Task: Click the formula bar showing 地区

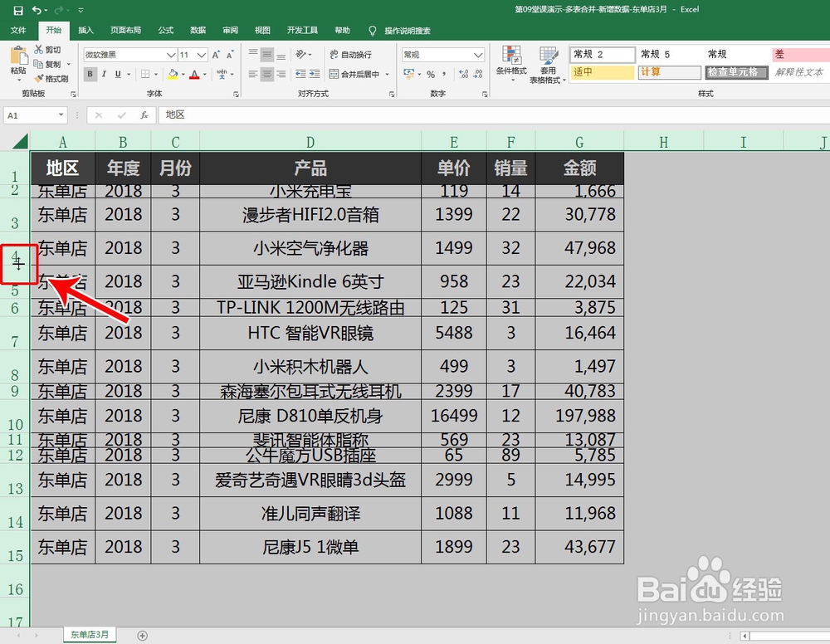Action: coord(493,115)
